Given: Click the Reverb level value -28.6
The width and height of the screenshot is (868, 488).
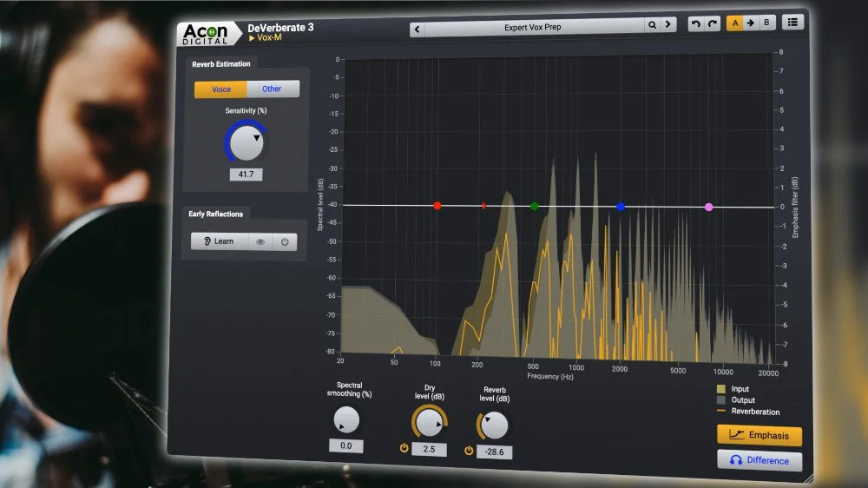Looking at the screenshot, I should coord(495,452).
